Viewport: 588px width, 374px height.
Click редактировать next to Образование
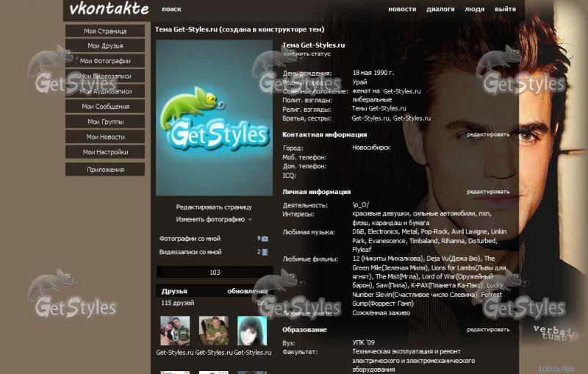488,329
